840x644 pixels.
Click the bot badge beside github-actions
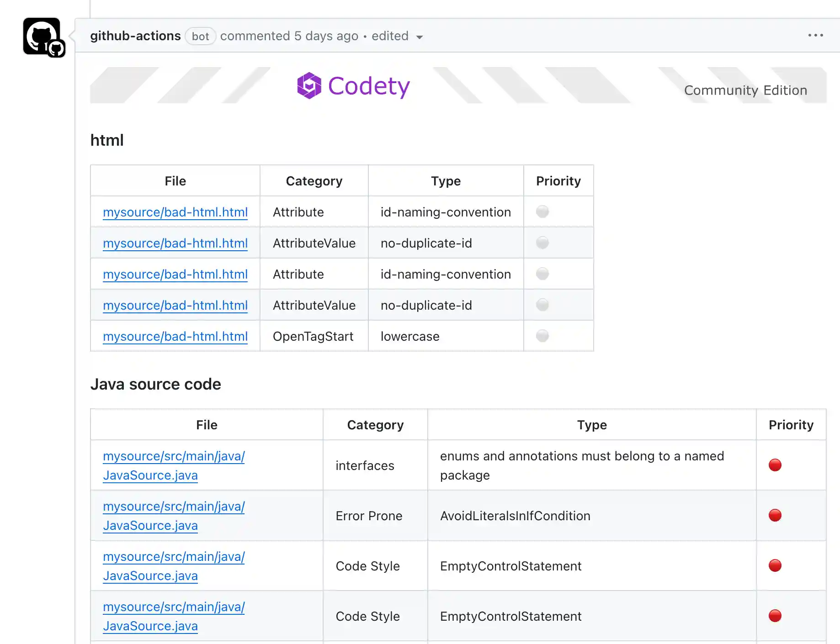[200, 36]
